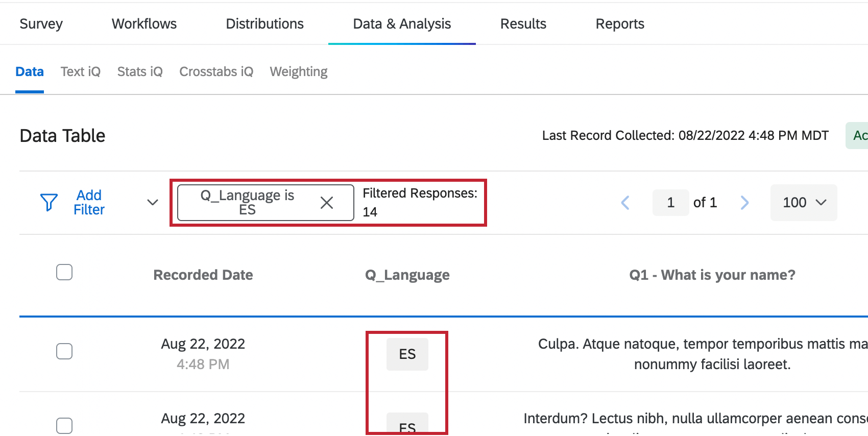Click the page number input field

coord(670,203)
